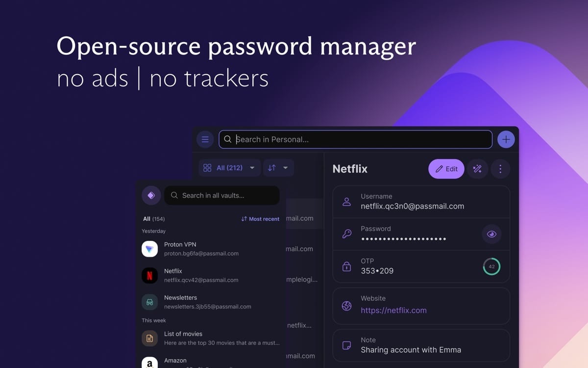
Task: Select All (154) label in popup
Action: click(154, 219)
